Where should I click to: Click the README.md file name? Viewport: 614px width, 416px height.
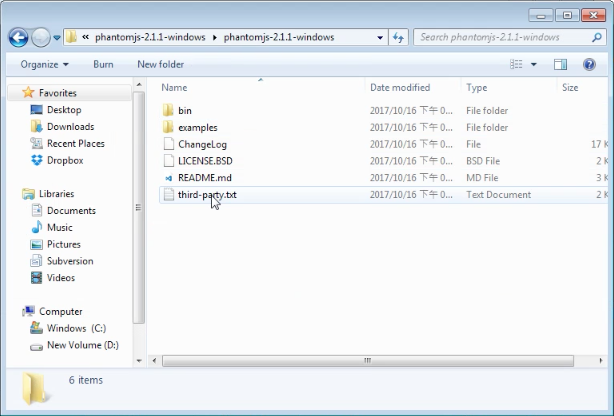point(205,178)
